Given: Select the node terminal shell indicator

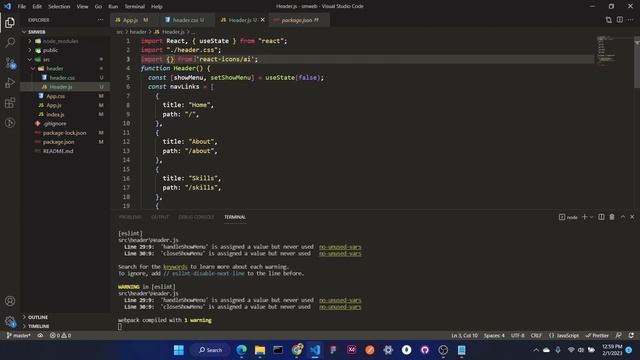Looking at the screenshot, I should pos(568,217).
